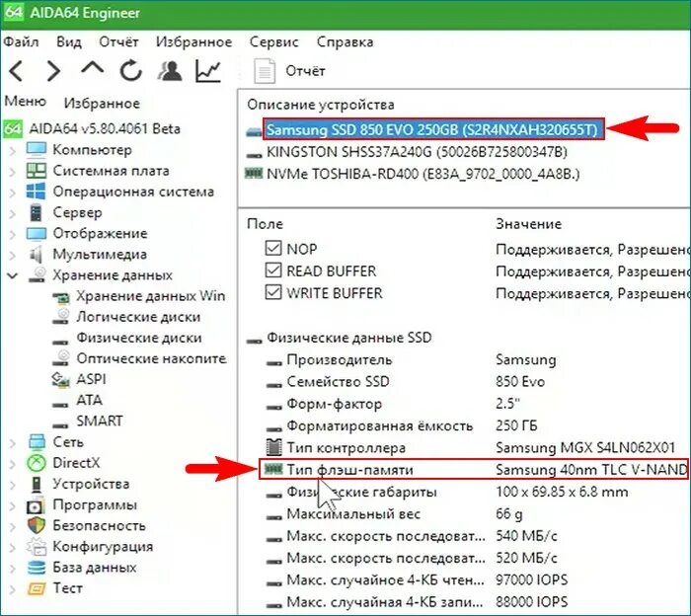Screen dimensions: 691x616
Task: Click the Отчёт toolbar button label
Action: tap(305, 71)
